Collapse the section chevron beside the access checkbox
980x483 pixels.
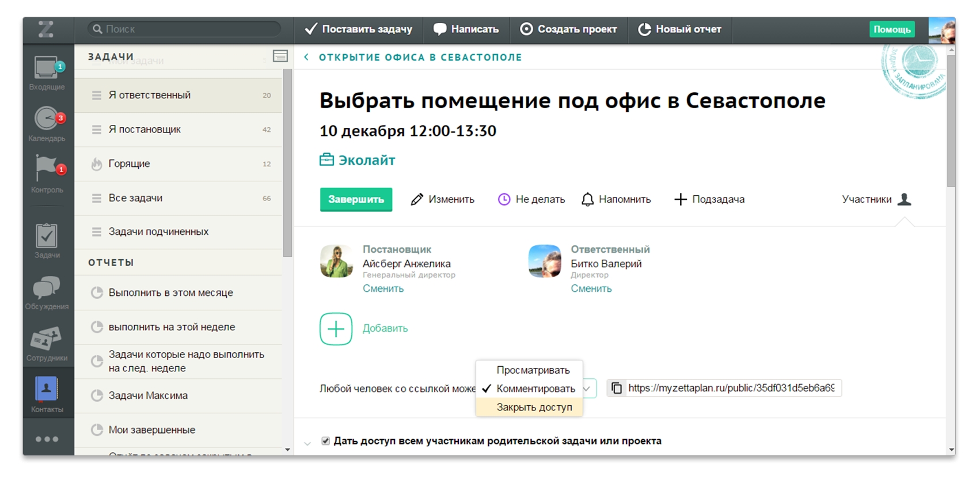tap(307, 443)
